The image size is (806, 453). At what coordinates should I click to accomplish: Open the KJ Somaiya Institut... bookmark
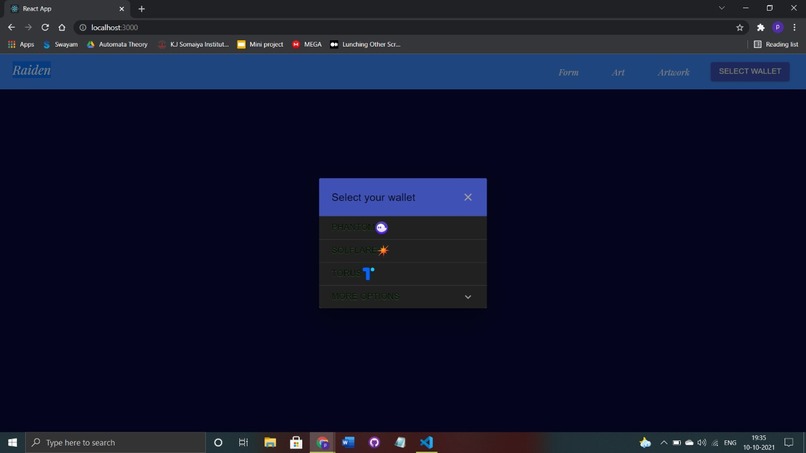pyautogui.click(x=193, y=45)
